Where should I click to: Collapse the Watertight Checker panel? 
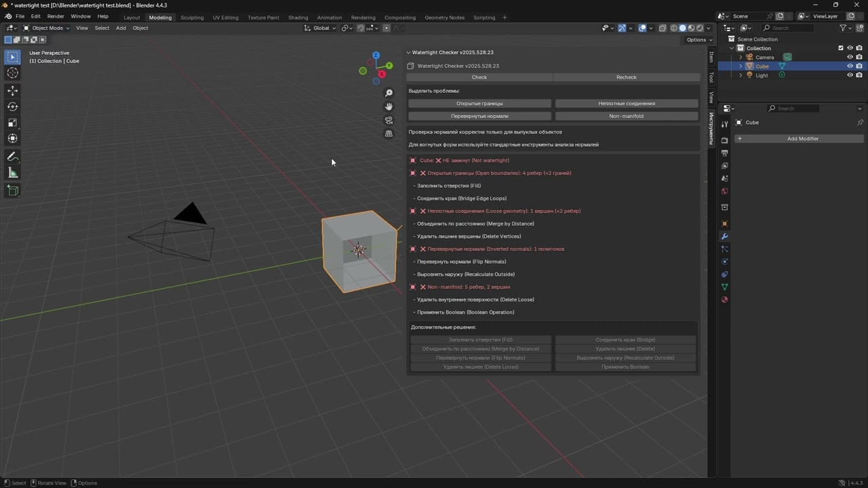pyautogui.click(x=409, y=52)
